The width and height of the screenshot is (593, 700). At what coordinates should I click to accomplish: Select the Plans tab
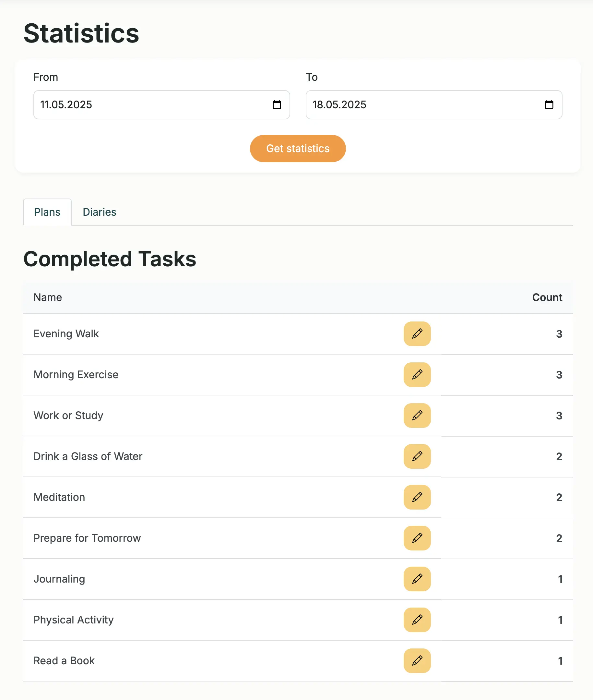coord(47,212)
